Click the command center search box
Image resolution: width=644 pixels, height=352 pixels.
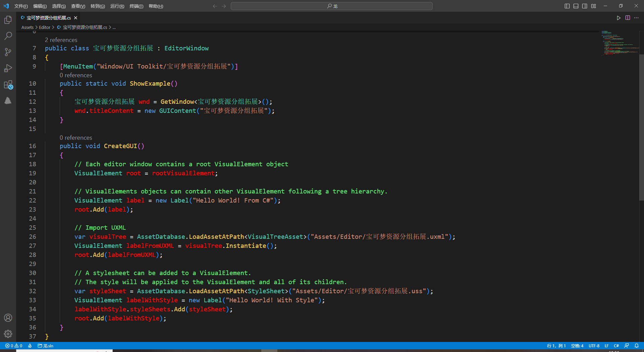[332, 6]
